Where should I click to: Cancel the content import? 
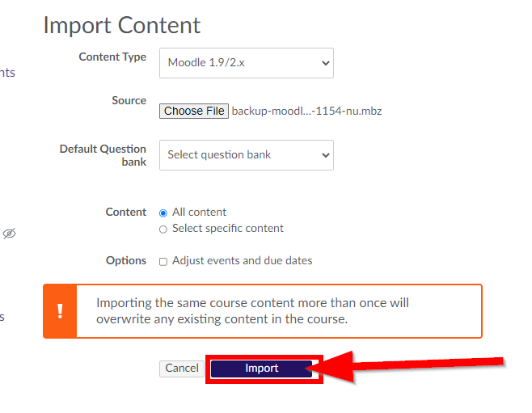(x=182, y=369)
